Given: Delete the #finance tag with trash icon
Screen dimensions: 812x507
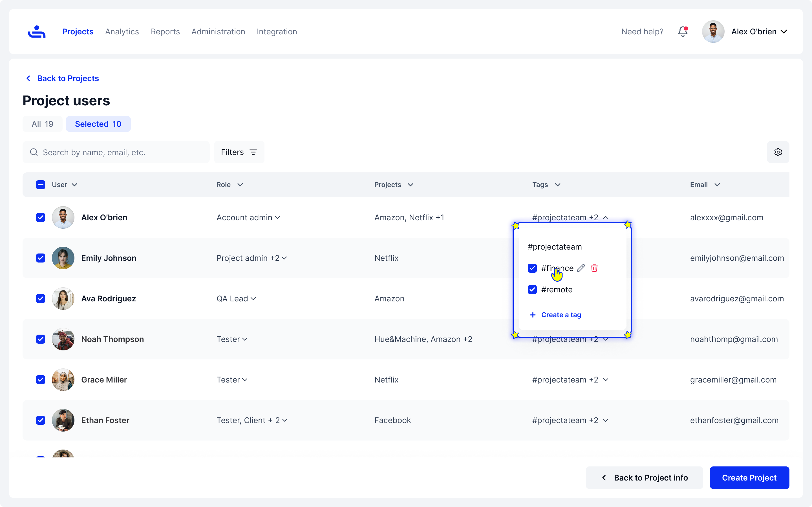Looking at the screenshot, I should coord(594,268).
